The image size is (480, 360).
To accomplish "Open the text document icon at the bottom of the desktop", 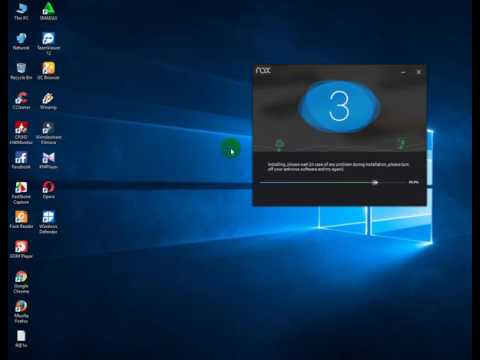I will click(x=21, y=339).
